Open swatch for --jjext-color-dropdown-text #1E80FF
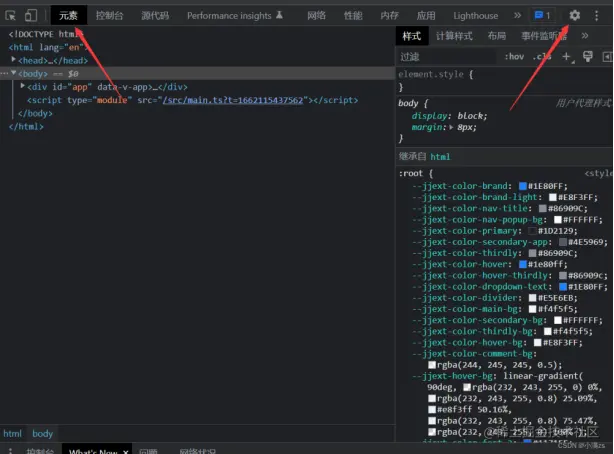This screenshot has height=454, width=614. (x=563, y=287)
